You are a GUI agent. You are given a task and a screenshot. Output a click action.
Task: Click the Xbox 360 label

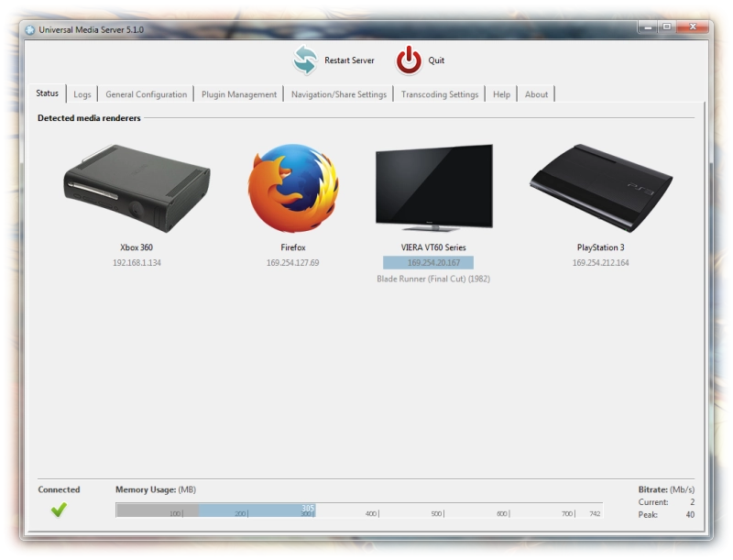point(137,247)
